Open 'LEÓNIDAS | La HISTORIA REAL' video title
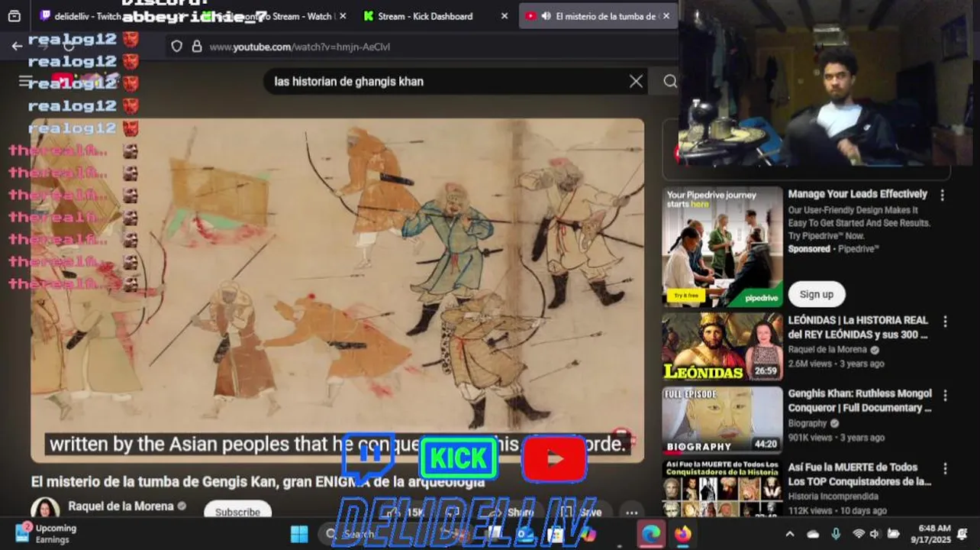 coord(858,327)
